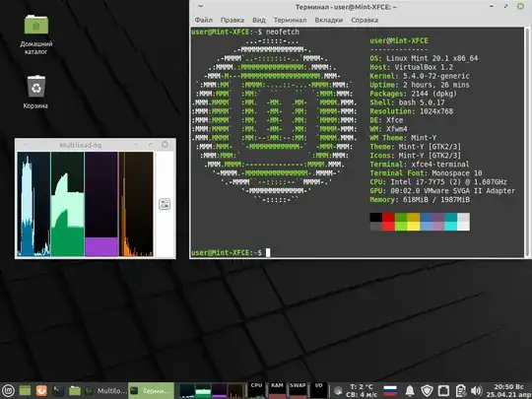The image size is (532, 399).
Task: Click the 'DE: Xfce' line
Action: pyautogui.click(x=386, y=120)
